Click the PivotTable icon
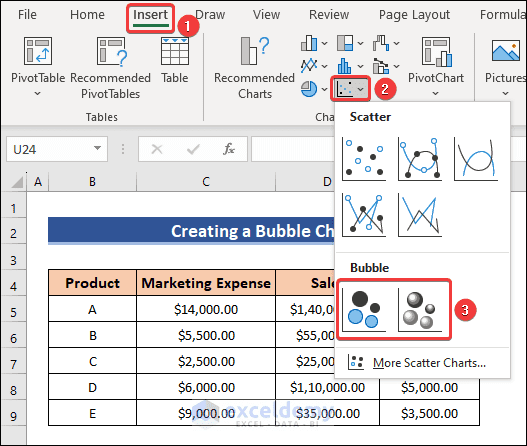527x446 pixels. 38,51
